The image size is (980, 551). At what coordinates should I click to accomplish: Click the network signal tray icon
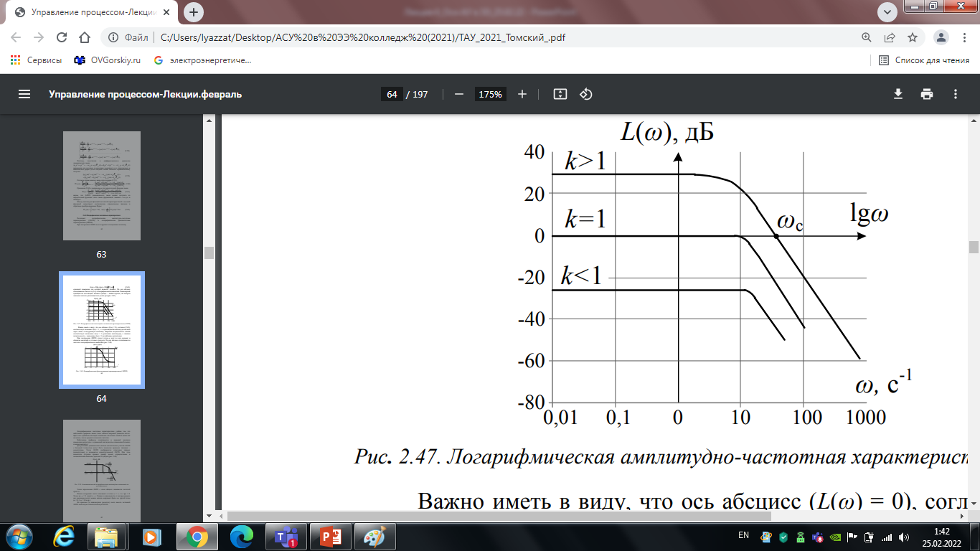click(x=887, y=536)
